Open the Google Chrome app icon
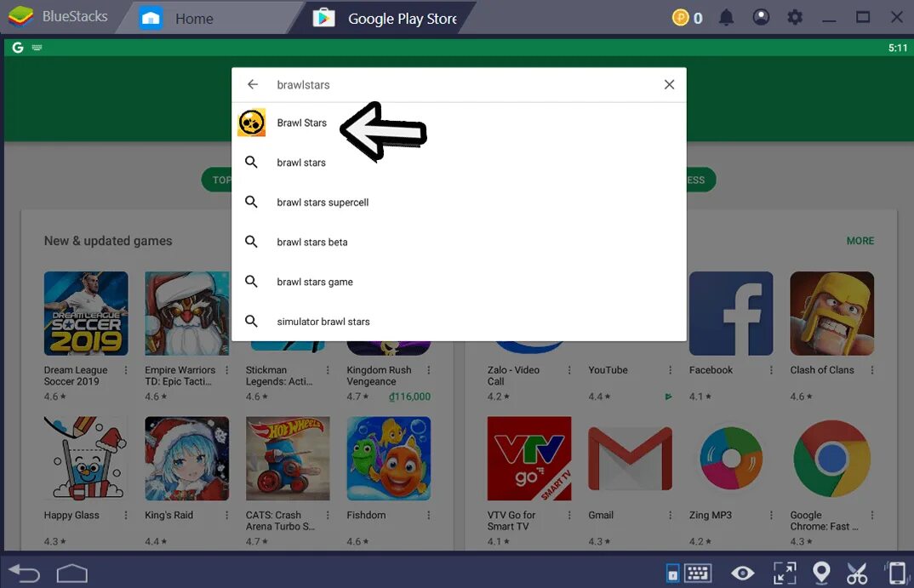 (x=831, y=458)
